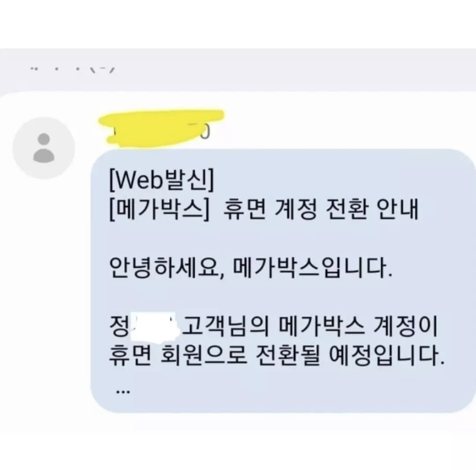Tap the zero digit beside the yellow highlight

[205, 132]
